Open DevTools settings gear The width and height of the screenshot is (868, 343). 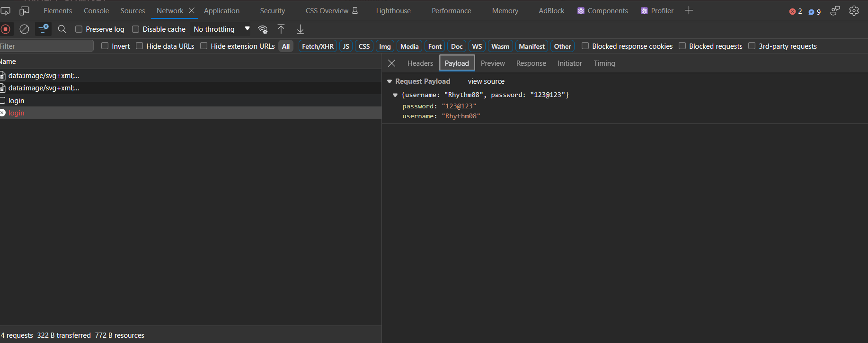point(854,10)
